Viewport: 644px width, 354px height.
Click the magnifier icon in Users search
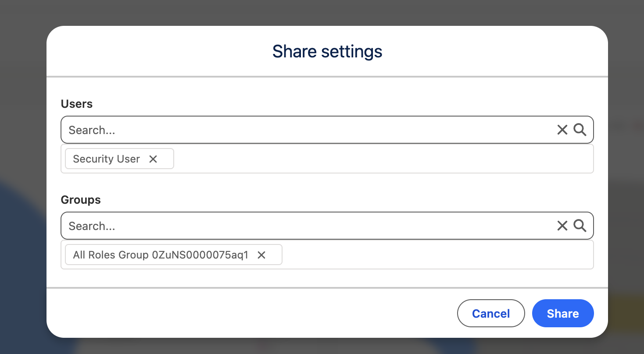(580, 130)
